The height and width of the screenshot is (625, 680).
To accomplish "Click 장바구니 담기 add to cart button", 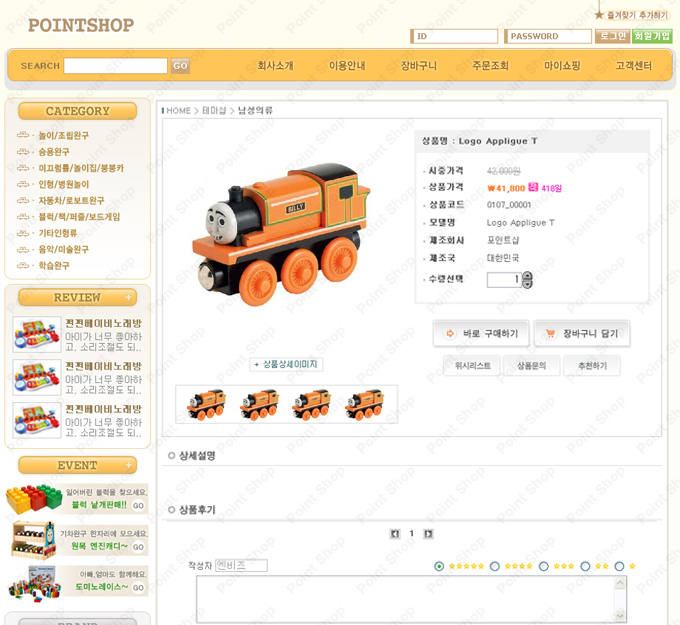I will 582,334.
